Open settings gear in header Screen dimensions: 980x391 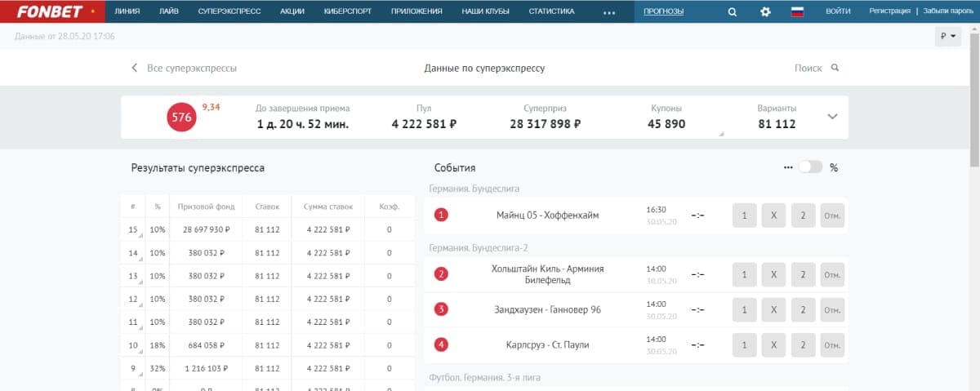click(765, 11)
